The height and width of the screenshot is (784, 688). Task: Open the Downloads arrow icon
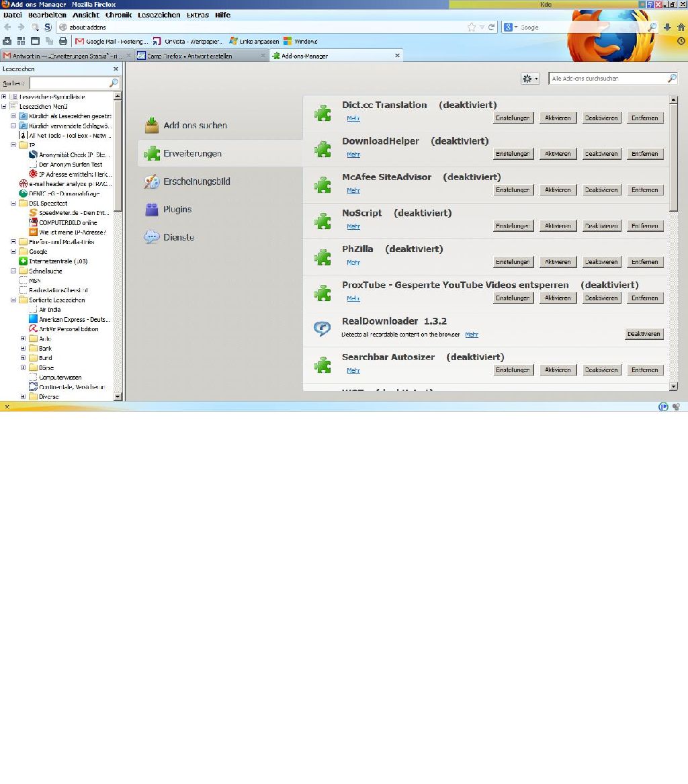click(667, 27)
